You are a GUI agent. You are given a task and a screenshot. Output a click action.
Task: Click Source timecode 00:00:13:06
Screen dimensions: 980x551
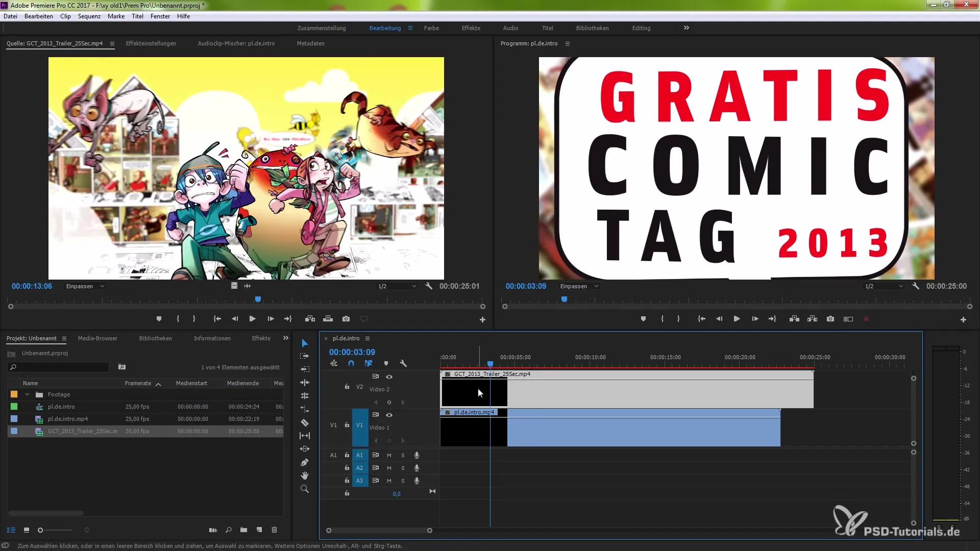pyautogui.click(x=32, y=286)
